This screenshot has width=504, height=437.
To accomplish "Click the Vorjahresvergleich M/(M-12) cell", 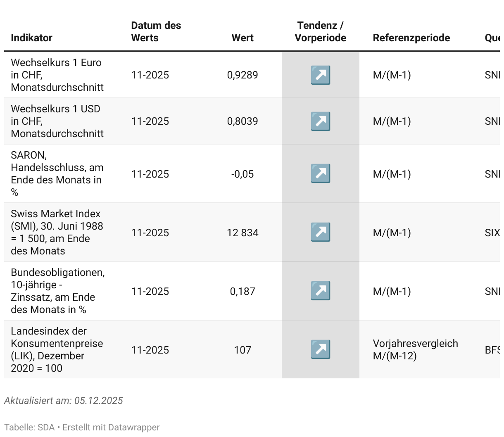I will 415,350.
